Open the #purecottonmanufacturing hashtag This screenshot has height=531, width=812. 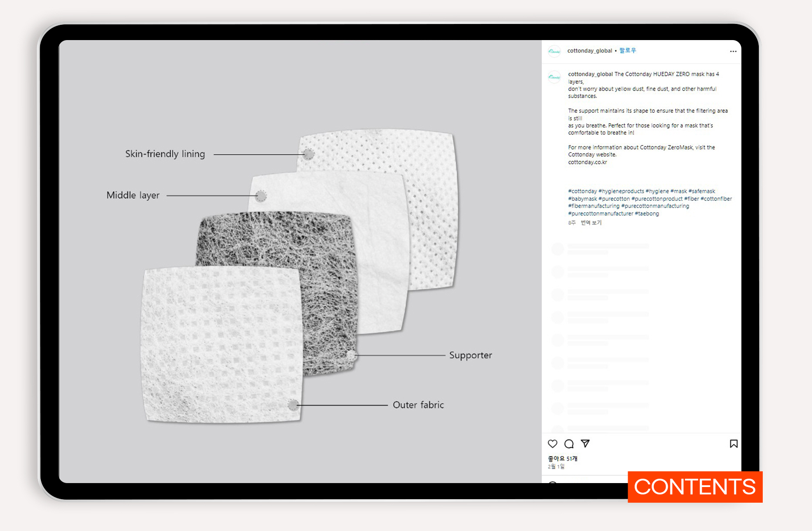click(655, 206)
